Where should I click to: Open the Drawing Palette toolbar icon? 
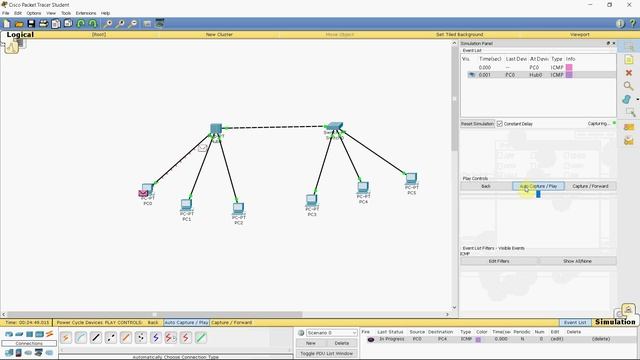click(x=147, y=24)
